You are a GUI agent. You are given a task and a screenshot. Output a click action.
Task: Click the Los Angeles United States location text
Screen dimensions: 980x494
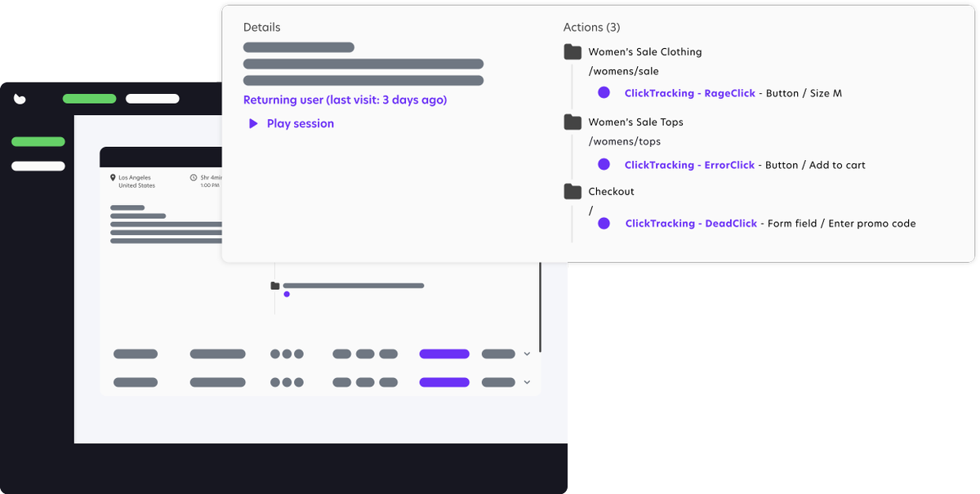(x=136, y=181)
